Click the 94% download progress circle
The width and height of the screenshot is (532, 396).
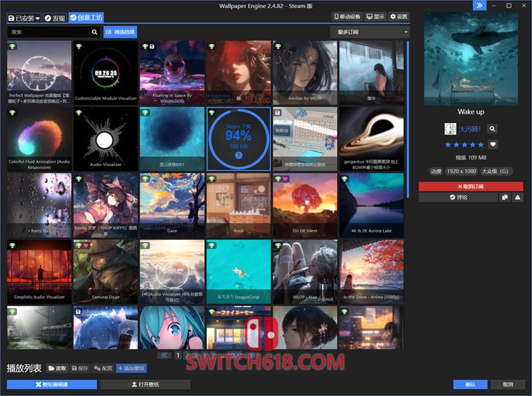[239, 138]
